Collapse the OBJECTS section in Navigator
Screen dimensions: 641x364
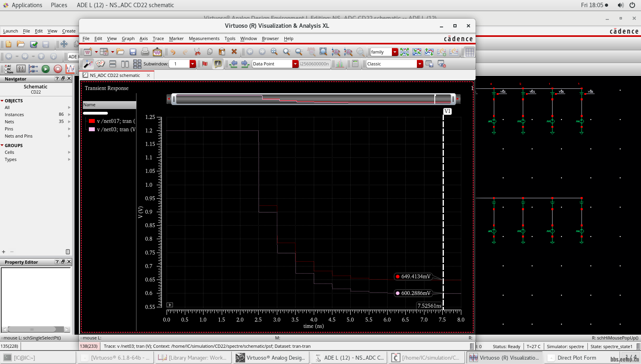point(2,101)
